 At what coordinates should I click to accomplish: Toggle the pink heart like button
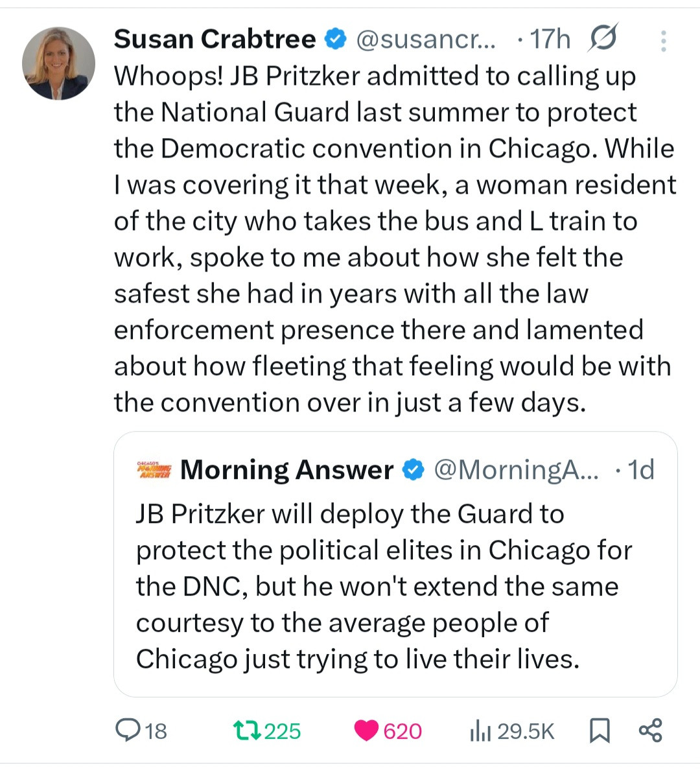367,730
